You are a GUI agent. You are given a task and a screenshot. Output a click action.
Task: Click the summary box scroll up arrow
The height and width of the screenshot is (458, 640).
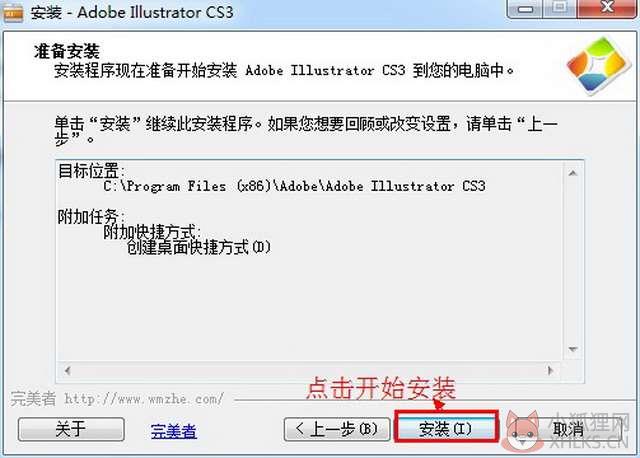[x=573, y=173]
